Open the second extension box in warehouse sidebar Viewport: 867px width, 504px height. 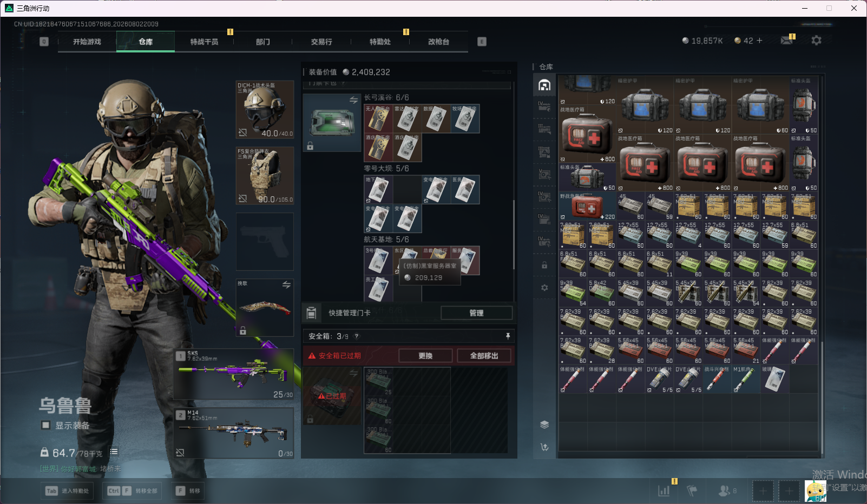point(544,129)
